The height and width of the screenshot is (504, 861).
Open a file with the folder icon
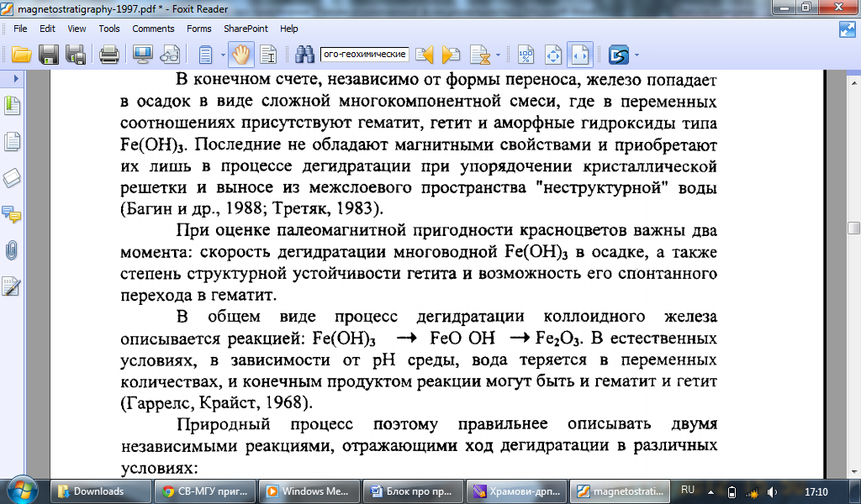(21, 55)
